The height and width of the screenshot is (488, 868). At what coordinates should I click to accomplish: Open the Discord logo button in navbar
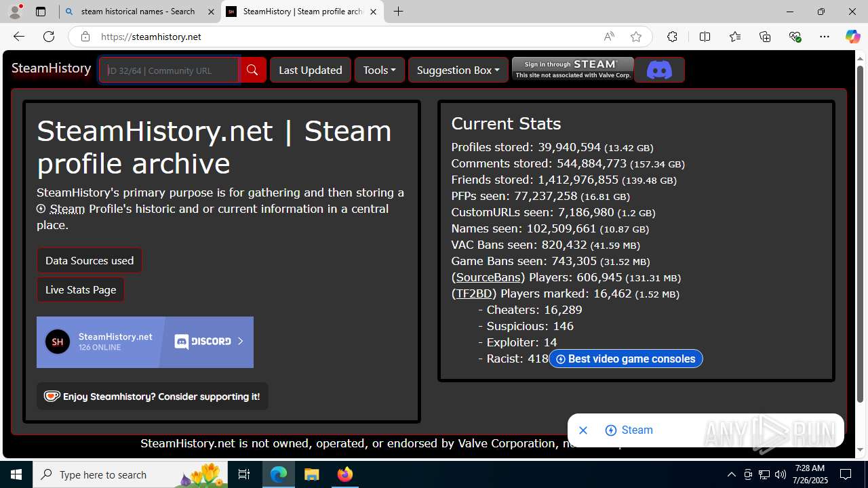[659, 70]
